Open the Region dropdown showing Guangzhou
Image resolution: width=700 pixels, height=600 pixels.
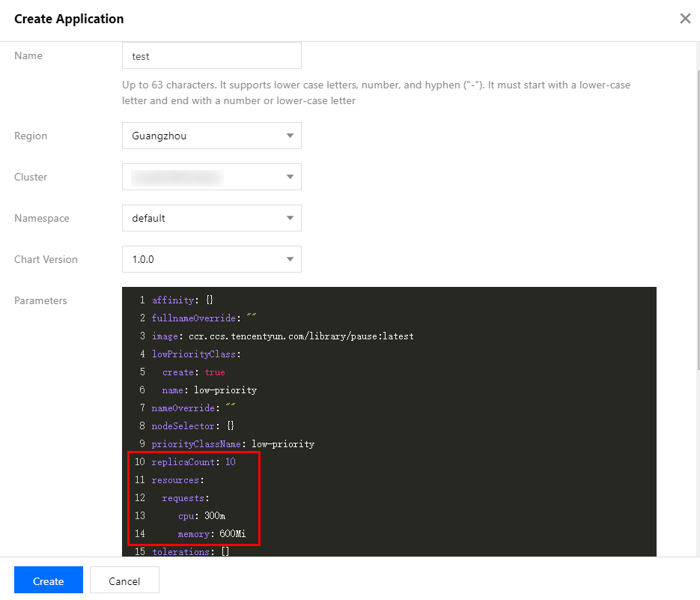pos(211,136)
